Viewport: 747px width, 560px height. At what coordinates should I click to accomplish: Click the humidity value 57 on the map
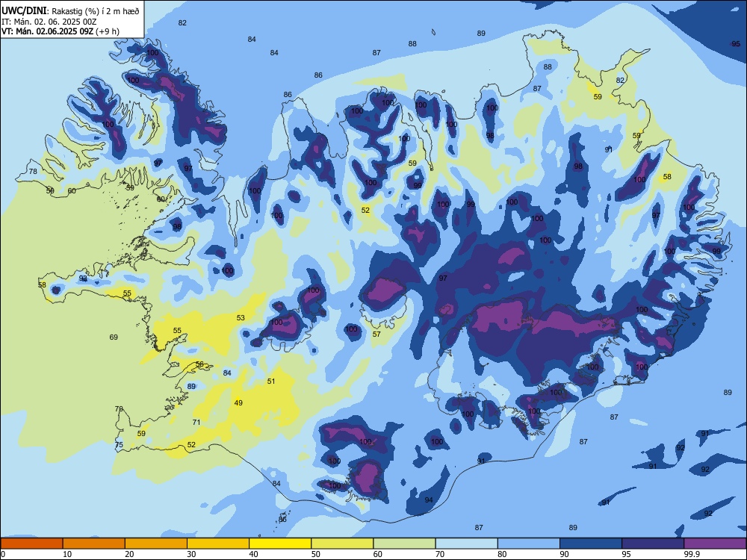[x=376, y=335]
